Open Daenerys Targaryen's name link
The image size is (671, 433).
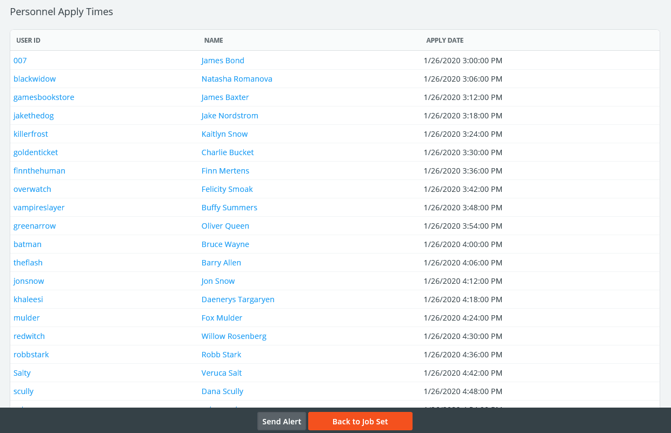[237, 299]
